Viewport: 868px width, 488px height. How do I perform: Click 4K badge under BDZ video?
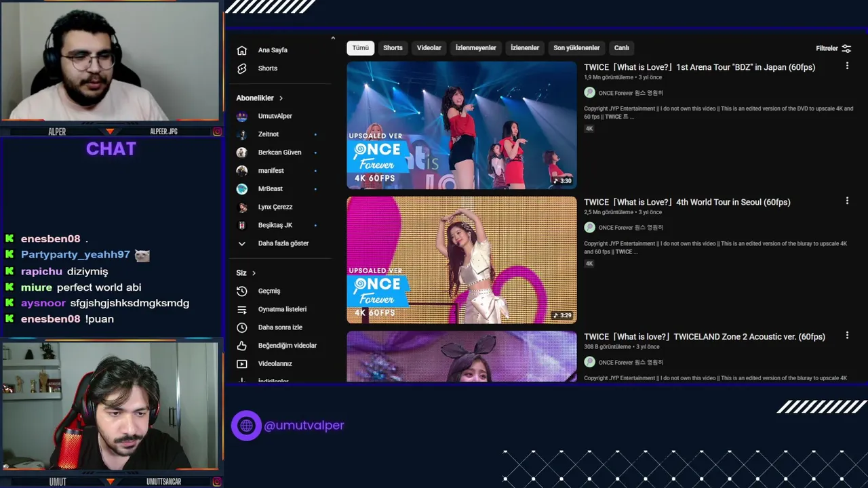pyautogui.click(x=589, y=129)
